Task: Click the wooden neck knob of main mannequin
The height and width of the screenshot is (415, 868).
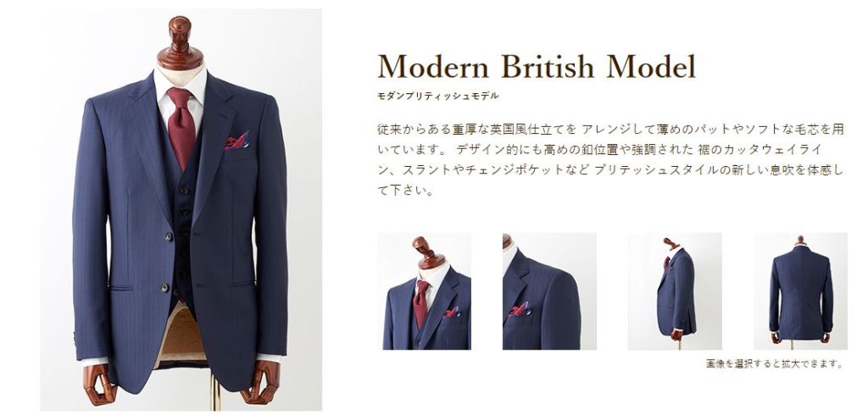Action: pyautogui.click(x=181, y=42)
